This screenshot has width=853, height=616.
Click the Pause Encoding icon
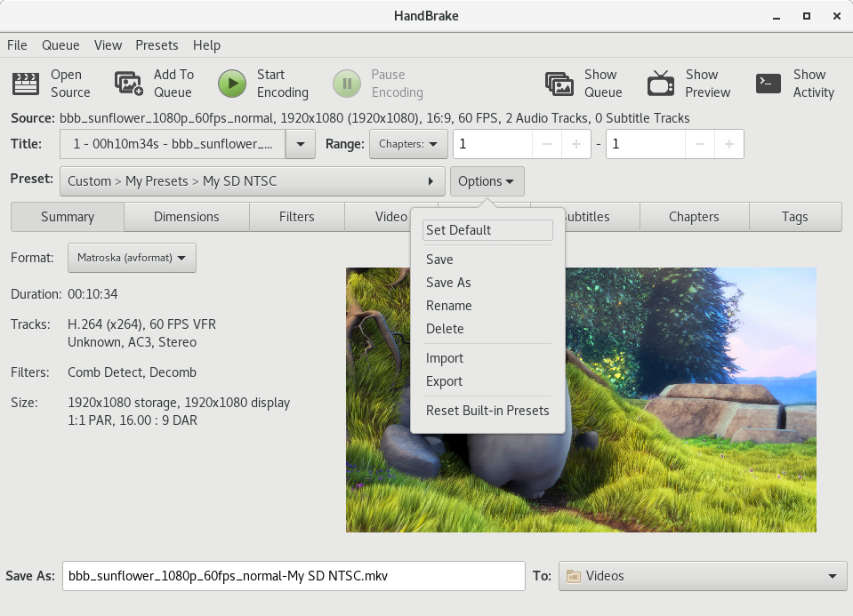347,84
